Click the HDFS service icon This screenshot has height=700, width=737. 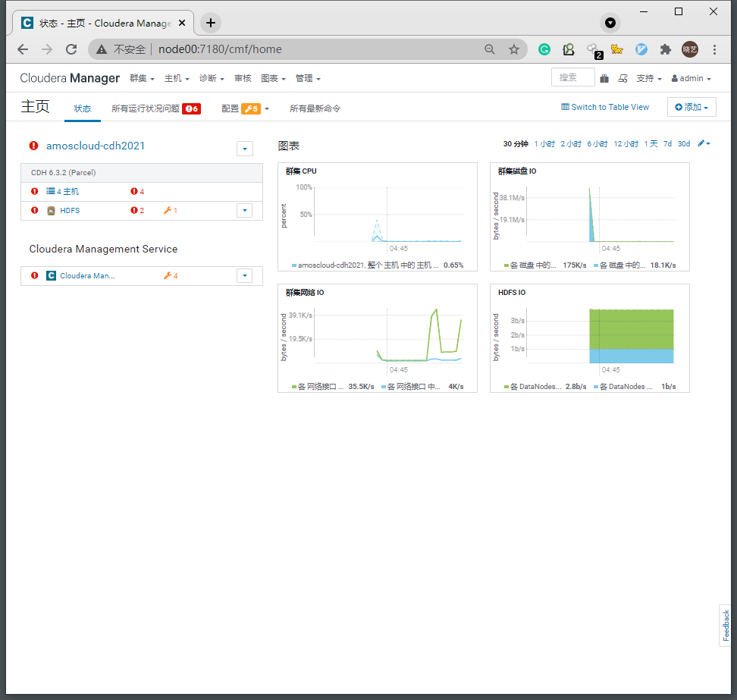52,211
